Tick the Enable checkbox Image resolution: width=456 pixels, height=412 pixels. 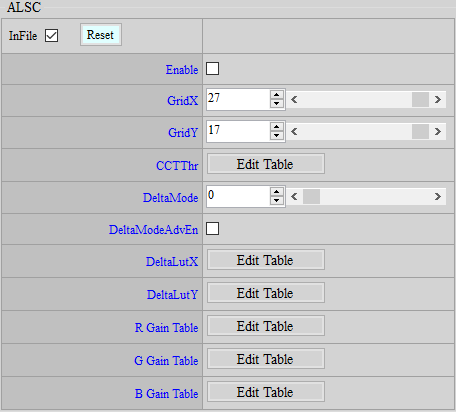click(212, 69)
